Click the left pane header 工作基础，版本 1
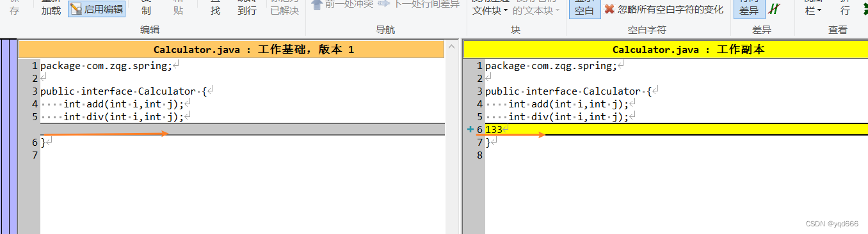Screen dimensions: 868x234 click(231, 49)
